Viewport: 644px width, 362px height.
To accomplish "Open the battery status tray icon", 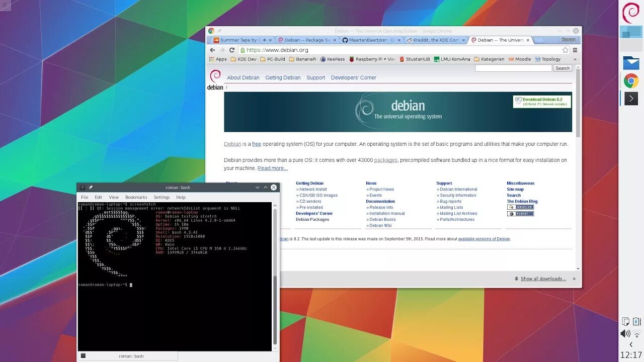I will pyautogui.click(x=636, y=321).
